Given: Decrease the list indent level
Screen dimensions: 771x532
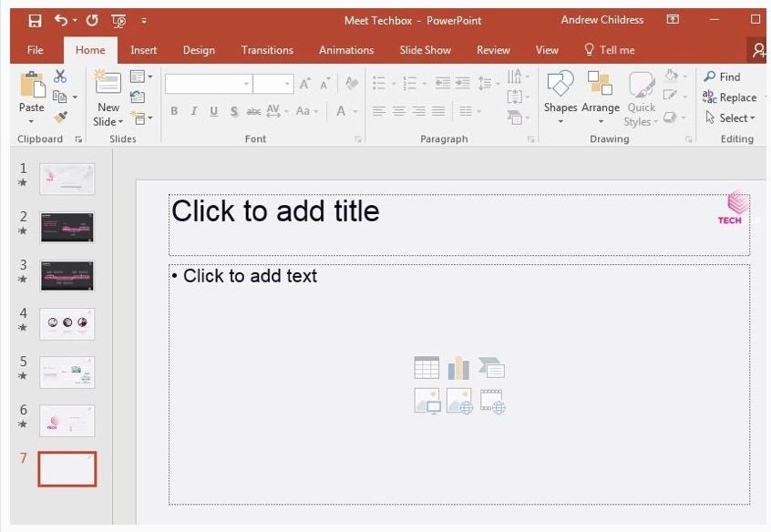Looking at the screenshot, I should (x=443, y=83).
